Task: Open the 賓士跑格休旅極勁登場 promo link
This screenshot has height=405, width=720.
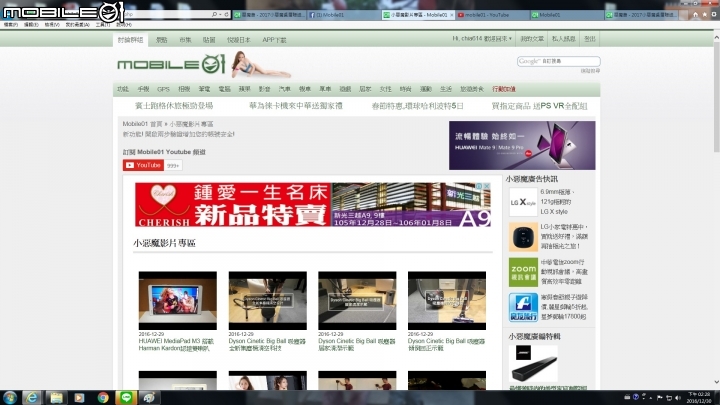Action: [x=174, y=106]
